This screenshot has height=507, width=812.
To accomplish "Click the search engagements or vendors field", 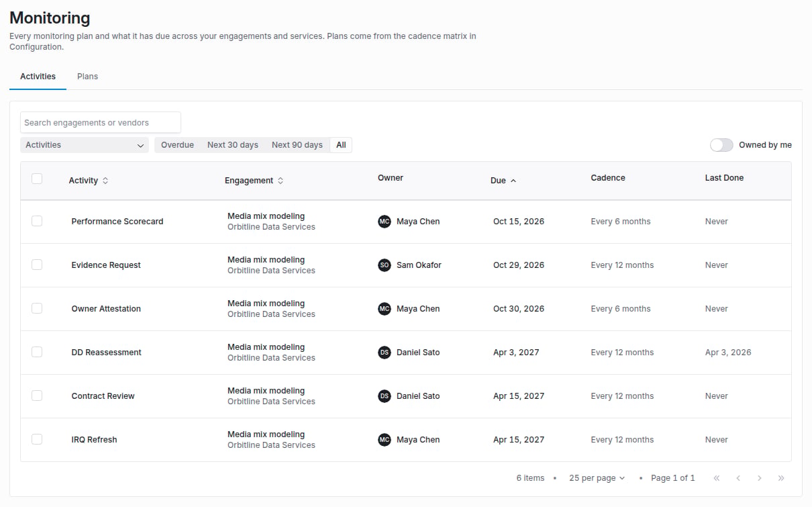I will click(101, 122).
